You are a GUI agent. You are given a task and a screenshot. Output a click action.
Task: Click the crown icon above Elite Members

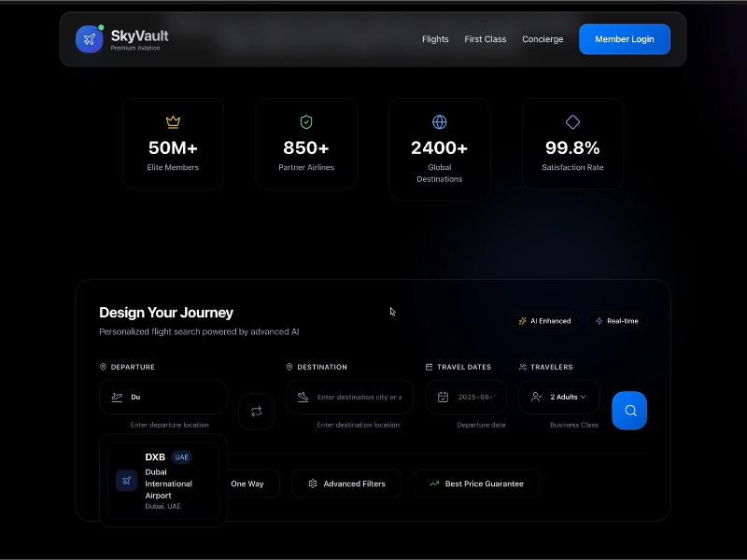173,121
